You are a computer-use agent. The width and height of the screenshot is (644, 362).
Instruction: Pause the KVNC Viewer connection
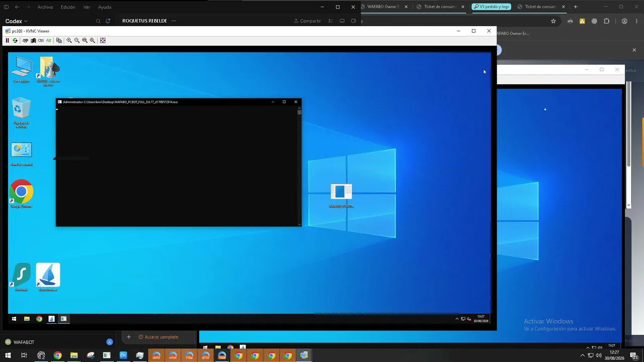(x=7, y=40)
